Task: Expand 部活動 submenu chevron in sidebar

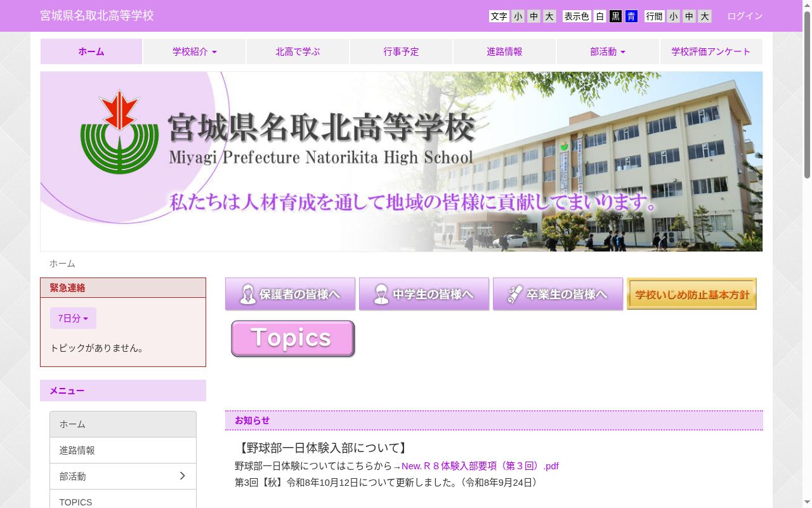Action: point(182,476)
